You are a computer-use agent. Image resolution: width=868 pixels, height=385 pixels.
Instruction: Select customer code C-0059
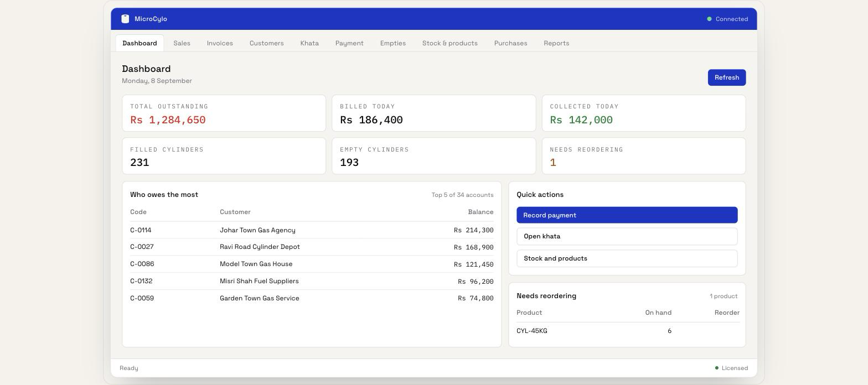click(142, 298)
